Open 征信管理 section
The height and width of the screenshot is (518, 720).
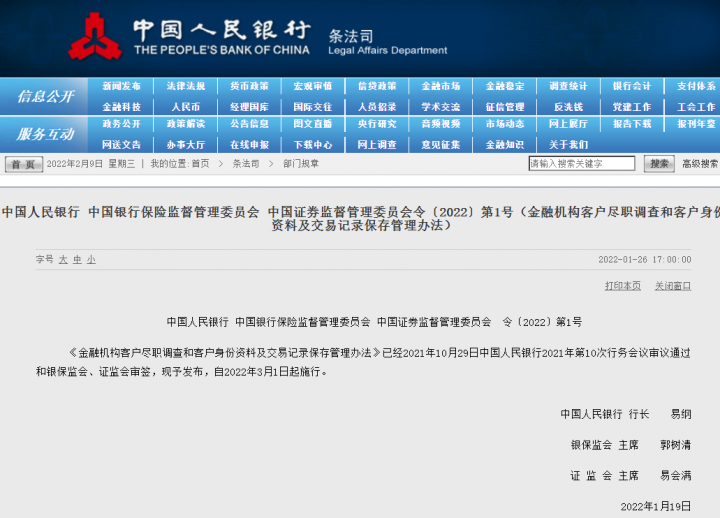[x=505, y=107]
